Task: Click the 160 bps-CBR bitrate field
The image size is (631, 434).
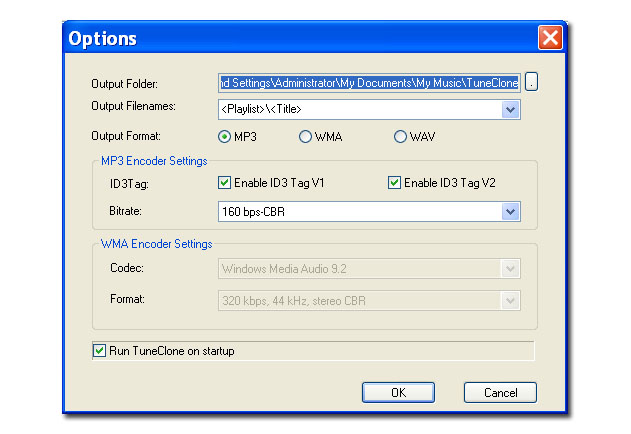Action: (x=369, y=212)
